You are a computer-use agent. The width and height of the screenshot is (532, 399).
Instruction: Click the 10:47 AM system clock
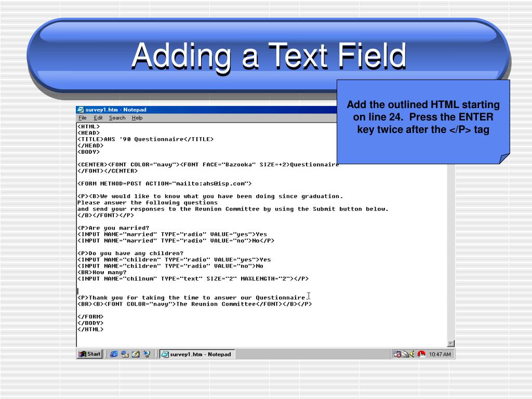tap(440, 354)
